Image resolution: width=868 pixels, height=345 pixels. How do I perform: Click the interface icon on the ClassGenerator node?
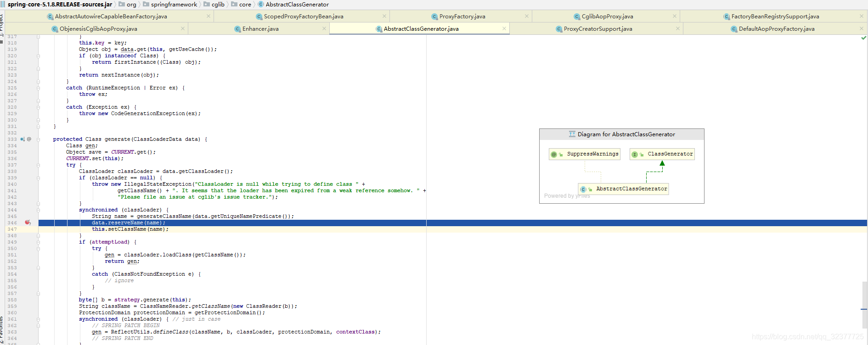pos(635,154)
